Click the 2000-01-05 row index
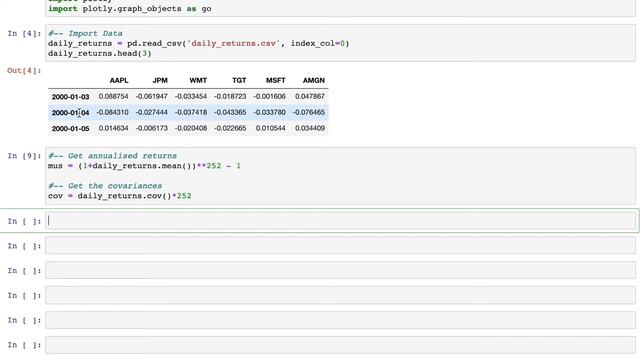The height and width of the screenshot is (360, 640). click(70, 129)
